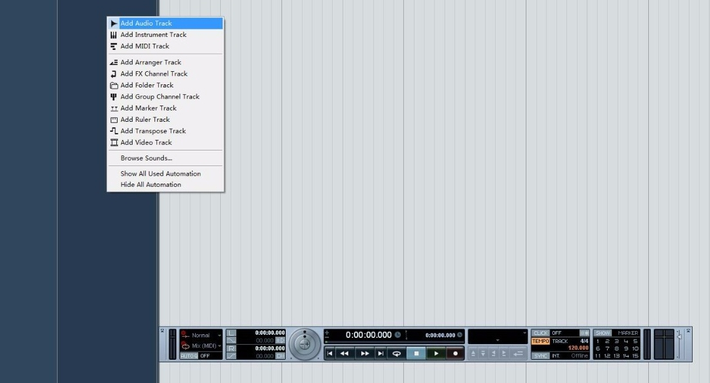Select Add Folder Track
Image resolution: width=710 pixels, height=383 pixels.
point(165,85)
